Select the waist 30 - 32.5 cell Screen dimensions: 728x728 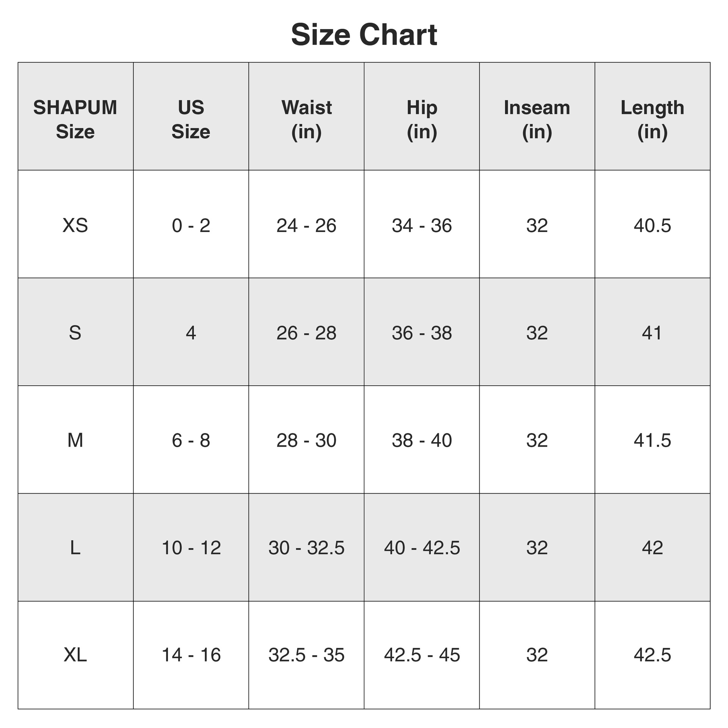[x=306, y=547]
